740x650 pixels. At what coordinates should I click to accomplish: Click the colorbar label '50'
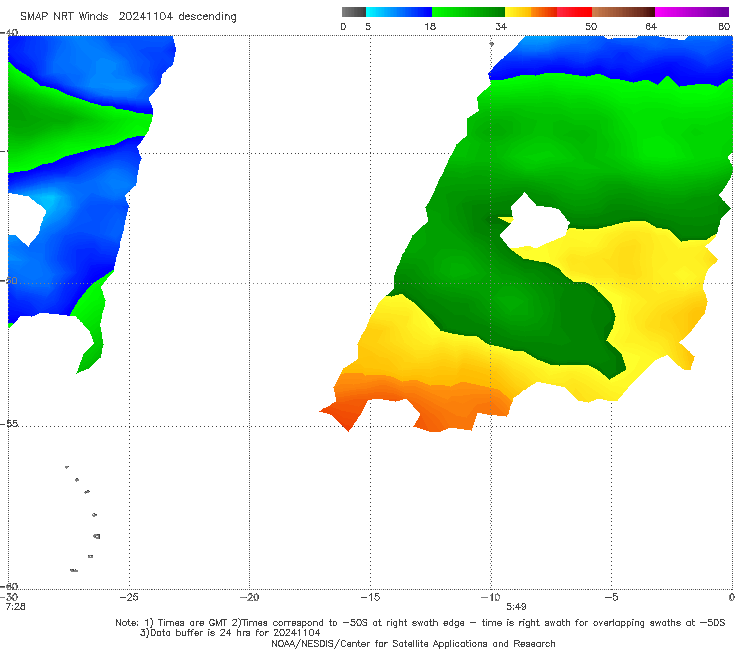point(591,27)
